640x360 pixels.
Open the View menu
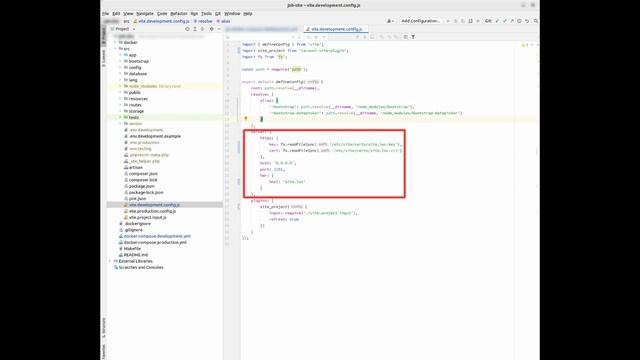(x=128, y=13)
